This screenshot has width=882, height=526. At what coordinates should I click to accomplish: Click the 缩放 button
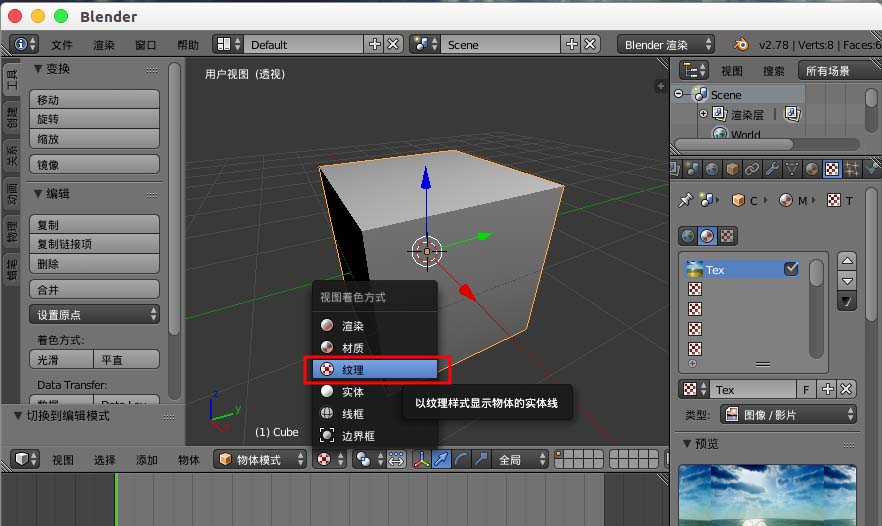[94, 139]
